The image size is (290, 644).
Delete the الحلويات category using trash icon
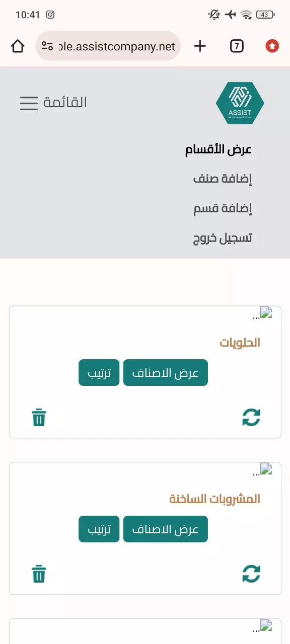pyautogui.click(x=39, y=417)
